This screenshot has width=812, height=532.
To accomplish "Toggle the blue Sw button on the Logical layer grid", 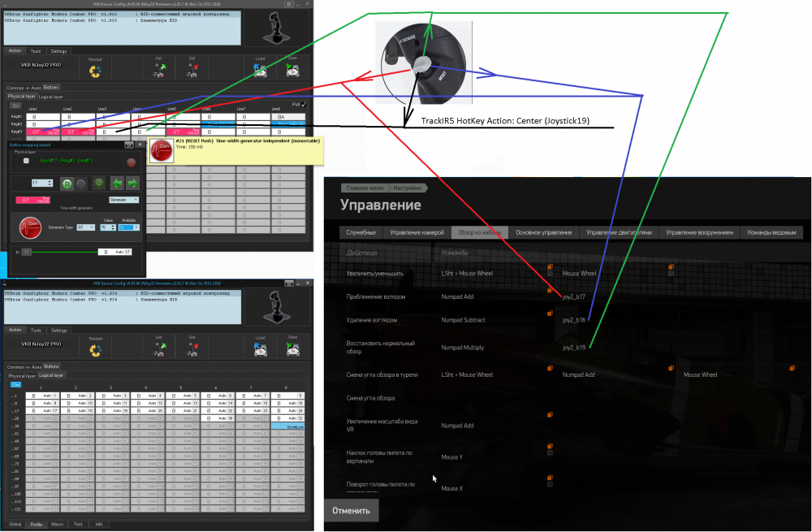I will [x=15, y=384].
